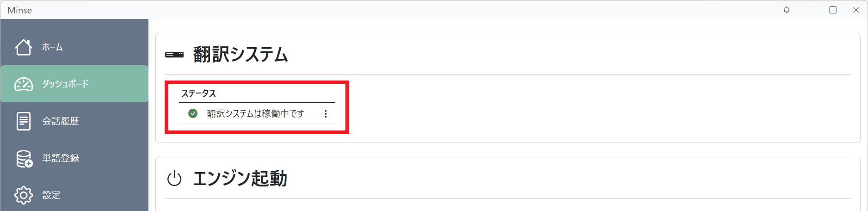The image size is (868, 211).
Task: Click the translation system server icon
Action: (174, 55)
